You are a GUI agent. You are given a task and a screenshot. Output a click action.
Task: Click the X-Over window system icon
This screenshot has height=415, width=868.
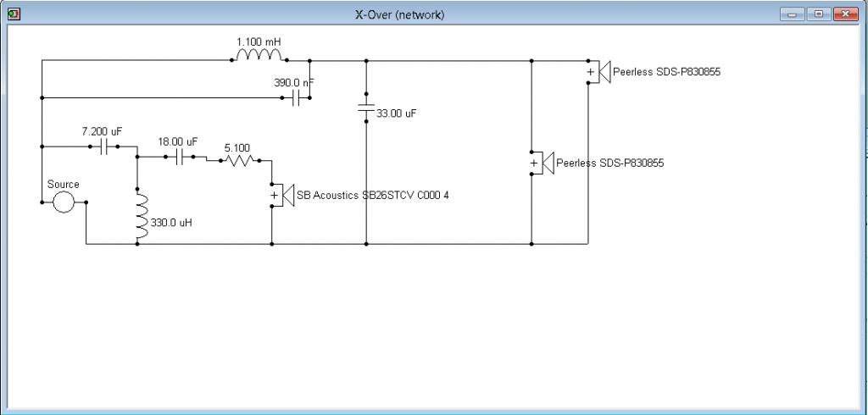pyautogui.click(x=14, y=14)
